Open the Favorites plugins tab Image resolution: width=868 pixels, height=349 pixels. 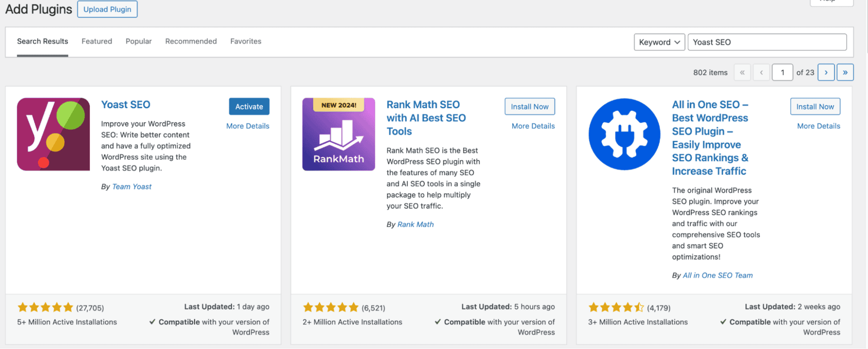(245, 41)
